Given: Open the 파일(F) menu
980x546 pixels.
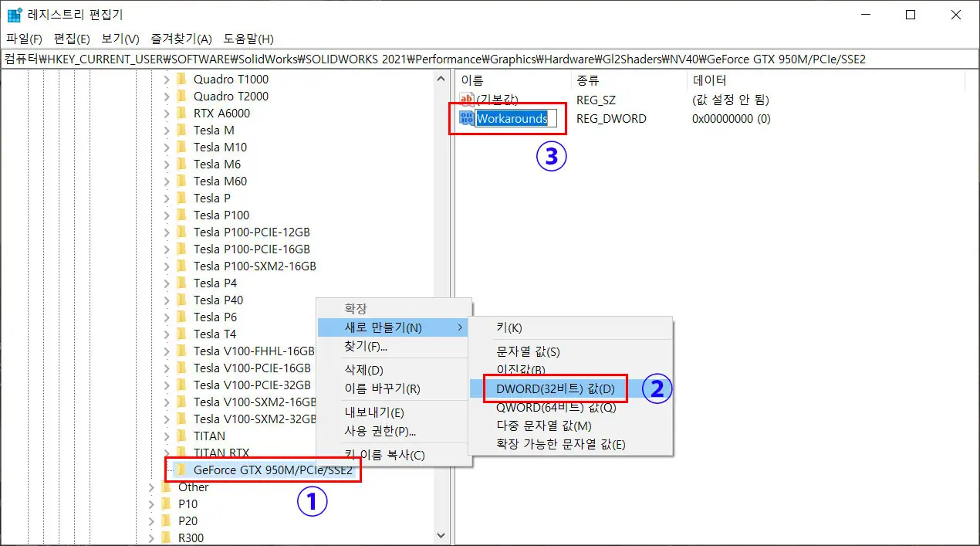Looking at the screenshot, I should pos(24,39).
